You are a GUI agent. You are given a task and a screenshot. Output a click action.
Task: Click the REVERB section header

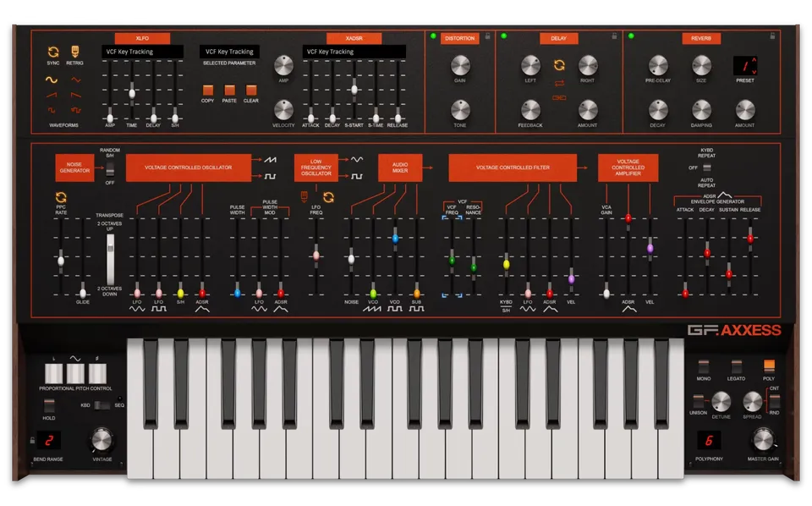[701, 38]
